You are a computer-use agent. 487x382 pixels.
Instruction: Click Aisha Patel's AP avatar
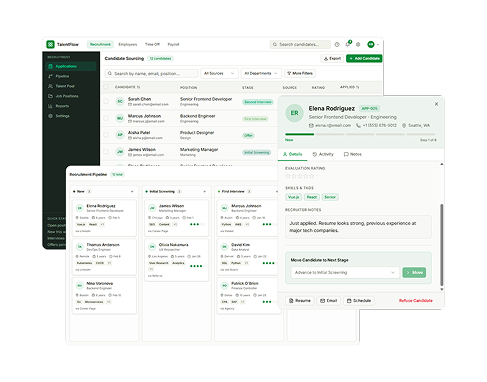coord(120,135)
